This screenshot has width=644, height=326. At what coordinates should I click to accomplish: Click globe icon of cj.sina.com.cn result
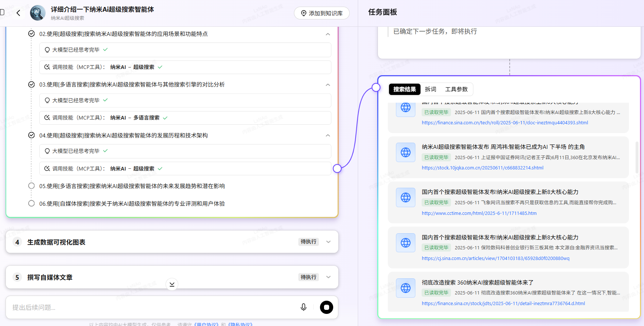tap(405, 243)
